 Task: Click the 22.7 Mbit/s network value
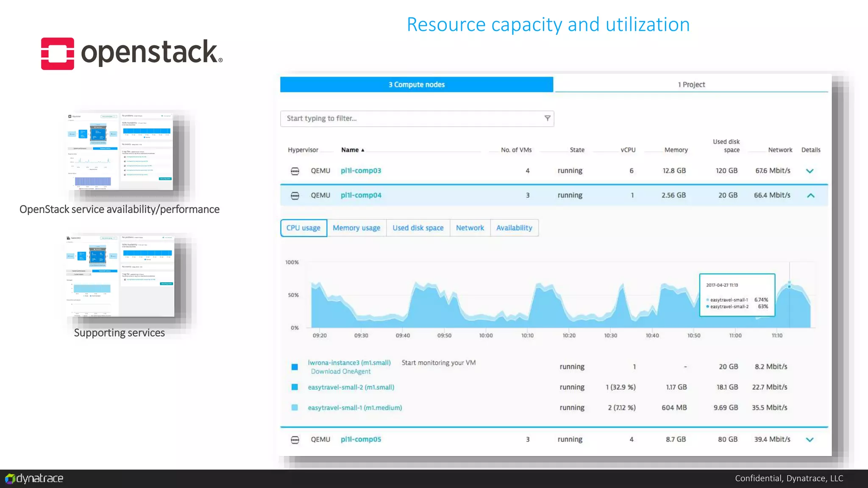tap(770, 387)
